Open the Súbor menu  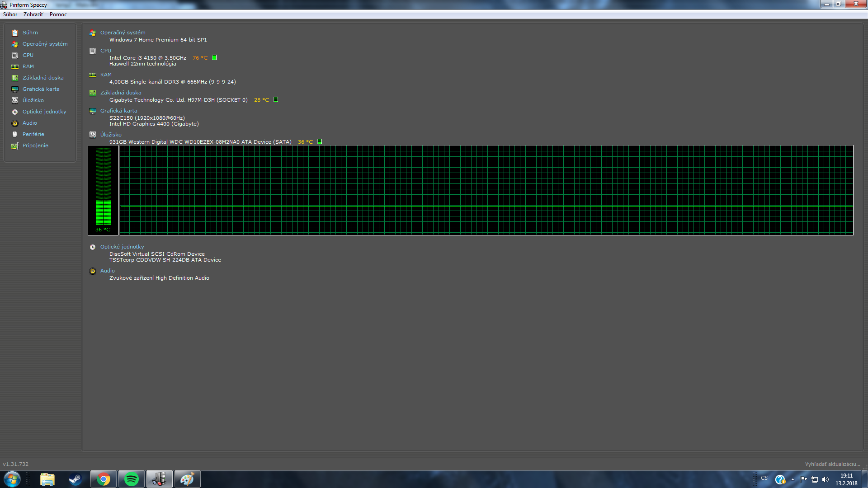(10, 14)
